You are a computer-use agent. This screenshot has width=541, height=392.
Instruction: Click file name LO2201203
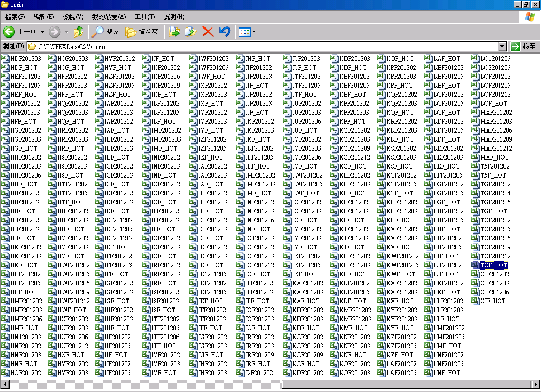496,67
